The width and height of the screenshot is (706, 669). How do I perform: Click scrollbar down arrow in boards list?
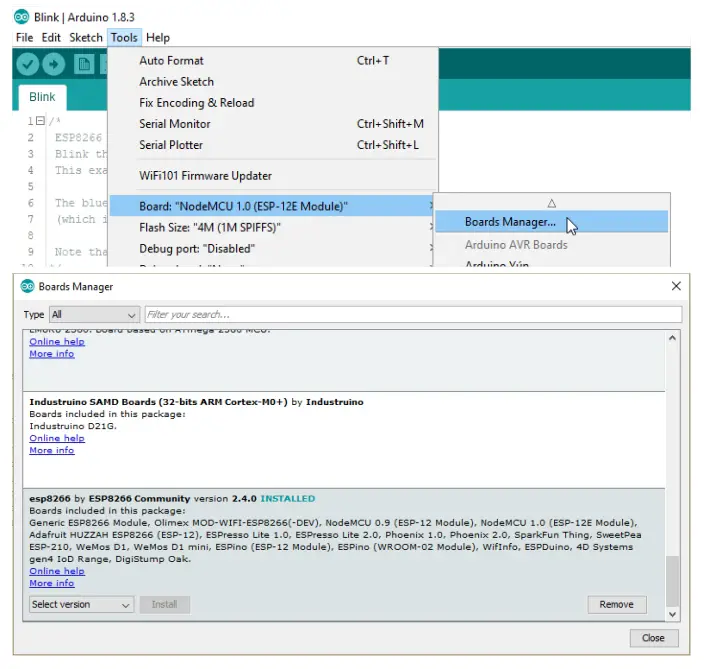(672, 615)
